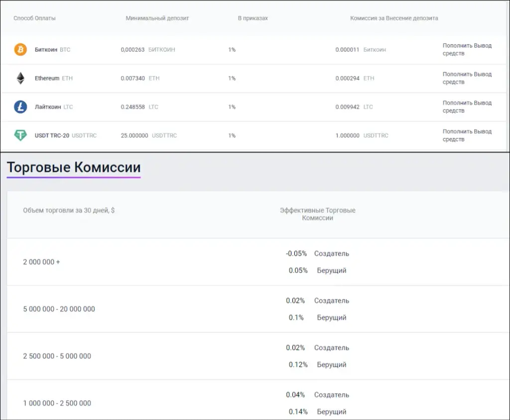Image resolution: width=510 pixels, height=420 pixels.
Task: Click the В приказах column header
Action: [253, 18]
